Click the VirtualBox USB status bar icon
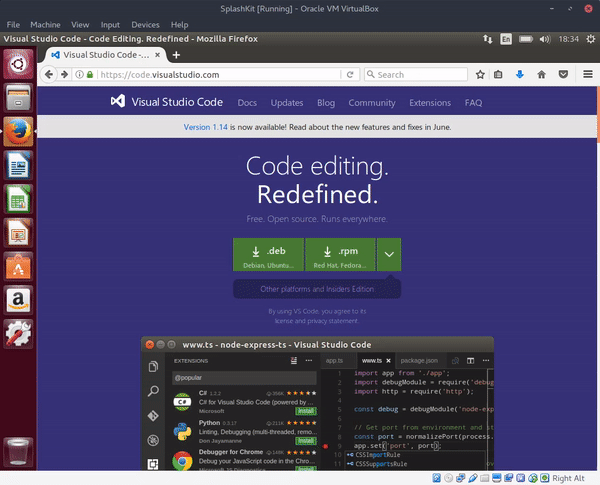Image resolution: width=600 pixels, height=485 pixels. (473, 478)
